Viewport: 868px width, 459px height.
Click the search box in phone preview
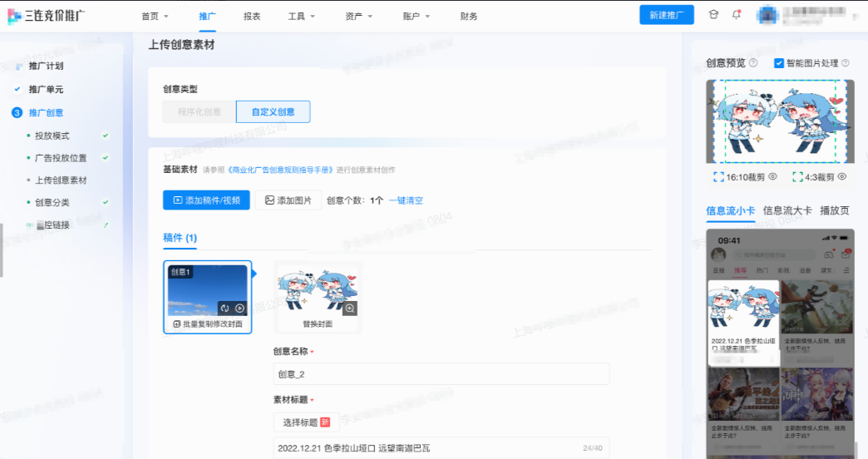pos(773,254)
